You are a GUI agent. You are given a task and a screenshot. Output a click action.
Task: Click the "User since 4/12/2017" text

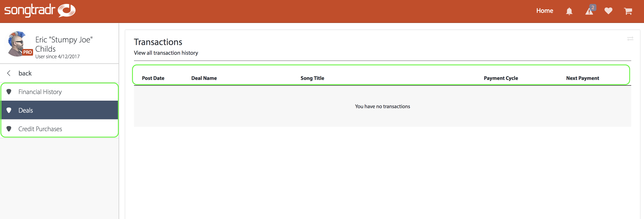pyautogui.click(x=58, y=57)
